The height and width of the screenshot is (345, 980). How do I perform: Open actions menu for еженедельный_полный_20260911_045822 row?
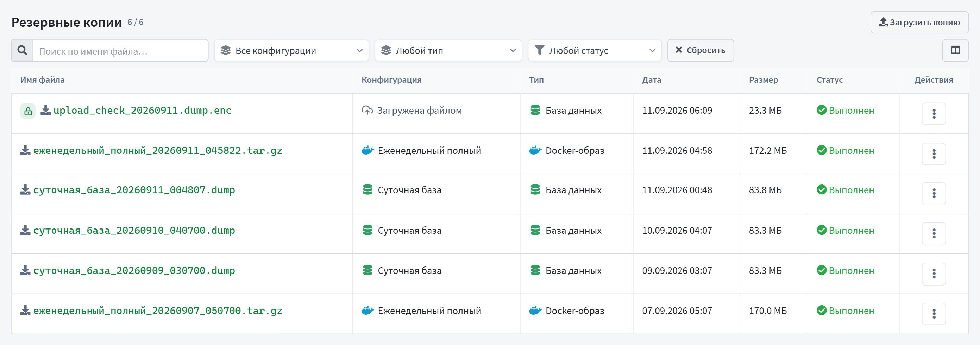[934, 154]
